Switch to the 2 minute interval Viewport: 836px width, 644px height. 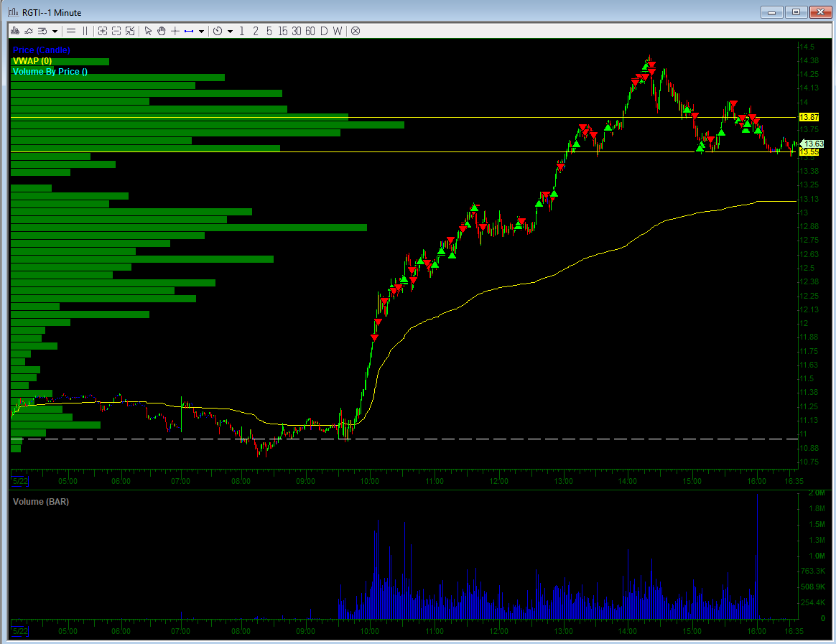click(256, 31)
